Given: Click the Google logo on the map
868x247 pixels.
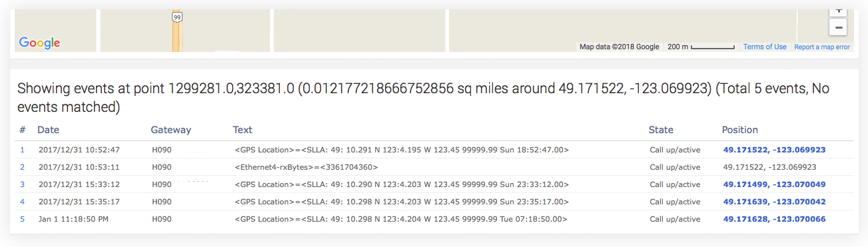Looking at the screenshot, I should click(39, 43).
